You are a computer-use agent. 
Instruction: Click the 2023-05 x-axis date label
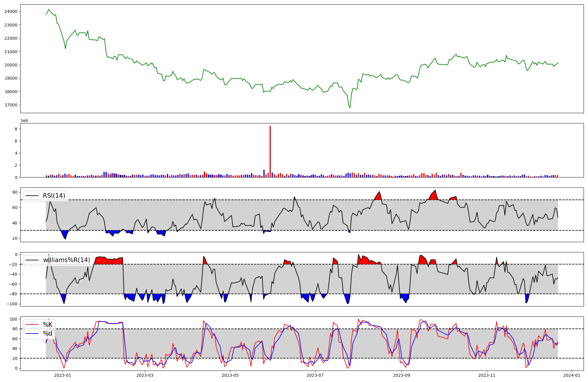click(x=230, y=375)
